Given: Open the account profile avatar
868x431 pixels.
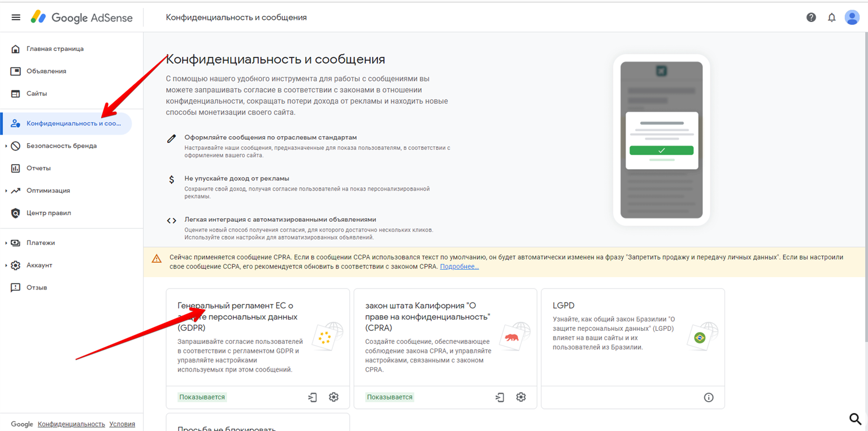Looking at the screenshot, I should [x=852, y=18].
